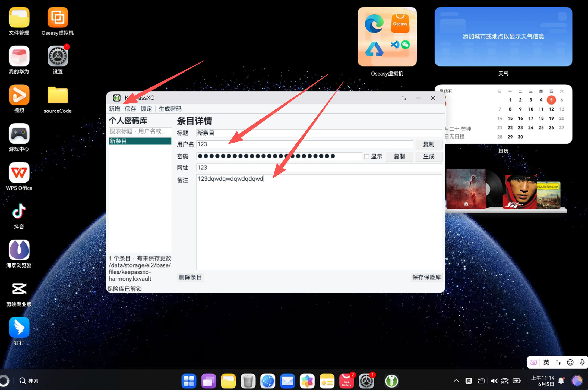Click the 保存保险库 button

click(x=426, y=277)
